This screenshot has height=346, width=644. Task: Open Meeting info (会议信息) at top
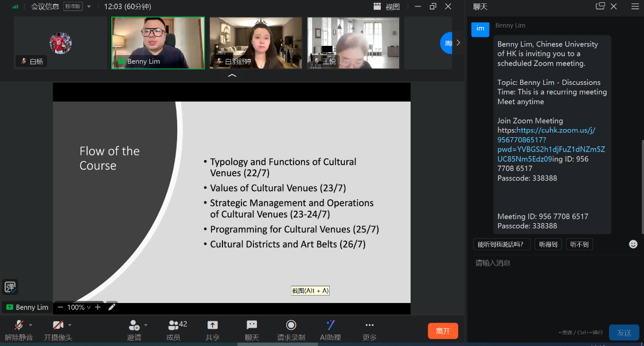tap(45, 7)
